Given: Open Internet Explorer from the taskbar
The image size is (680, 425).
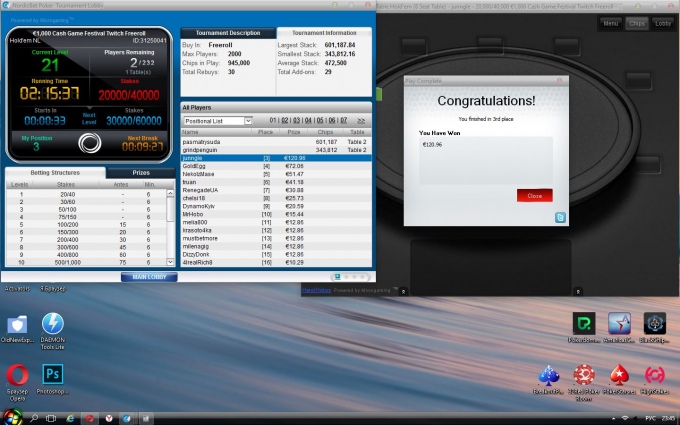Looking at the screenshot, I should pos(70,418).
